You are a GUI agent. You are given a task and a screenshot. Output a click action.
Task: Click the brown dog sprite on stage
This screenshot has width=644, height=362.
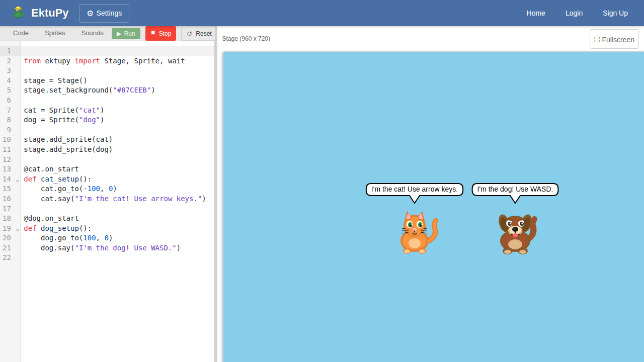pyautogui.click(x=516, y=234)
